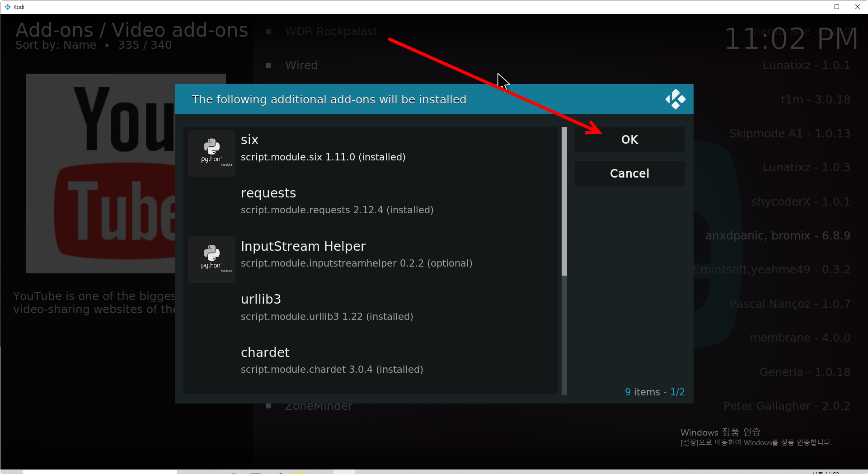Select the WDR Rockpalast add-on in background
The width and height of the screenshot is (868, 474).
click(x=331, y=32)
